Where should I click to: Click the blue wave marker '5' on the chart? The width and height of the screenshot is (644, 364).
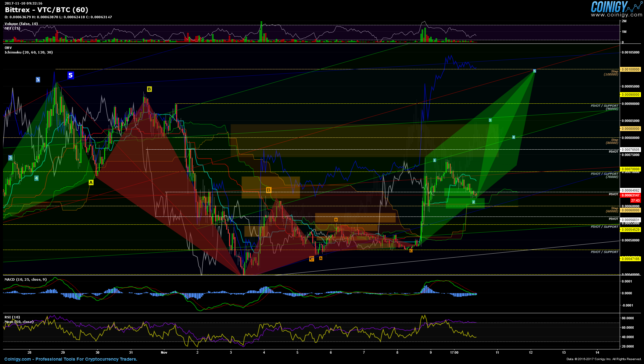pyautogui.click(x=71, y=76)
